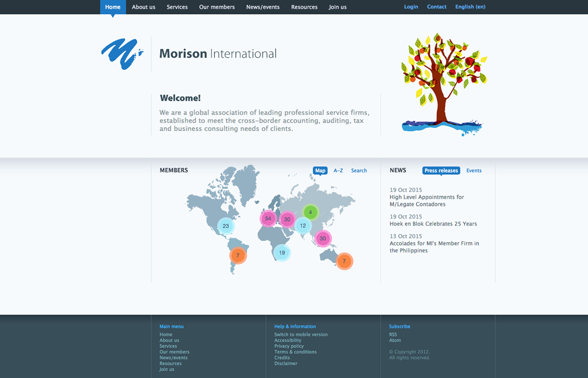Screen dimensions: 588x378
Task: Click footer About us link
Action: [169, 341]
